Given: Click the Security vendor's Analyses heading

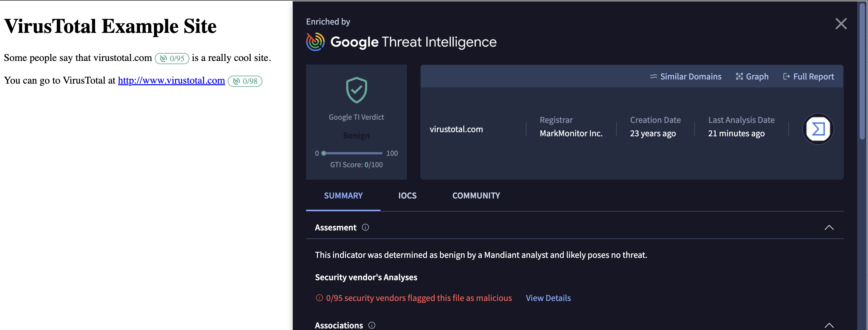Looking at the screenshot, I should point(366,277).
